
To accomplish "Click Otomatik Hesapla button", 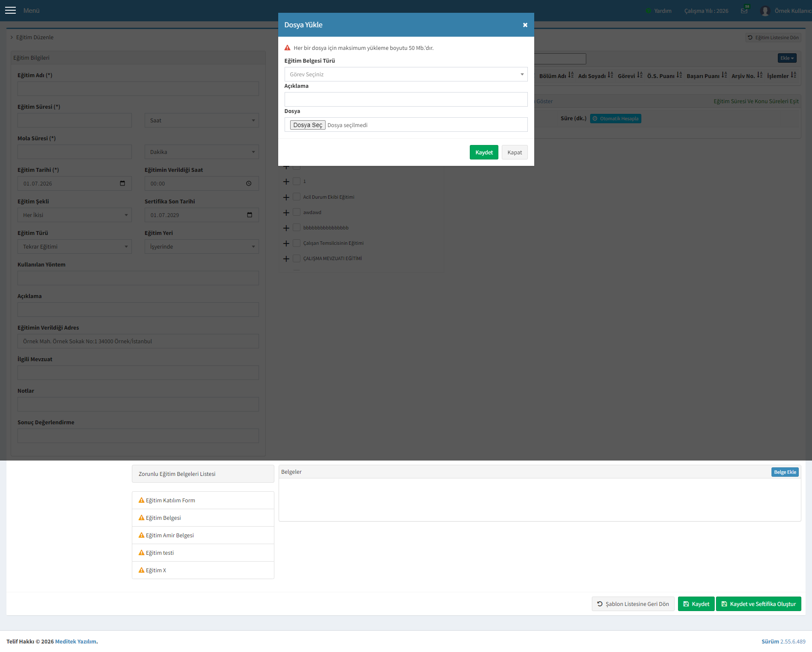I will (615, 119).
